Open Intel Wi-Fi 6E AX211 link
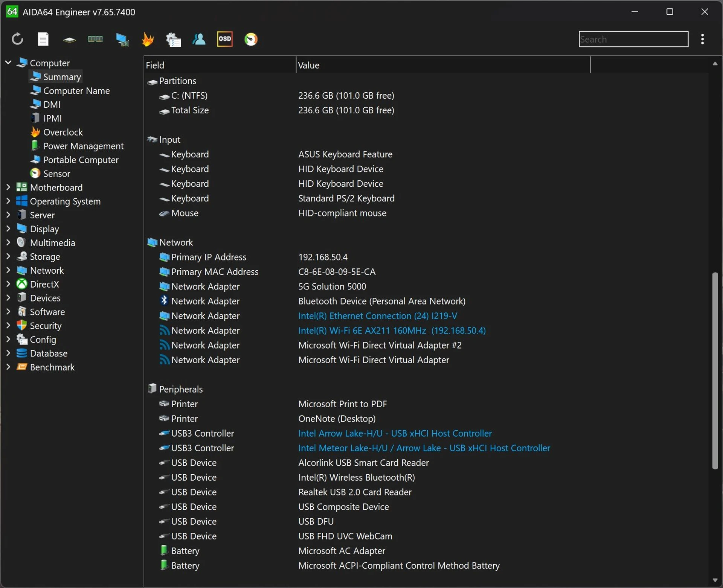723x588 pixels. 392,331
